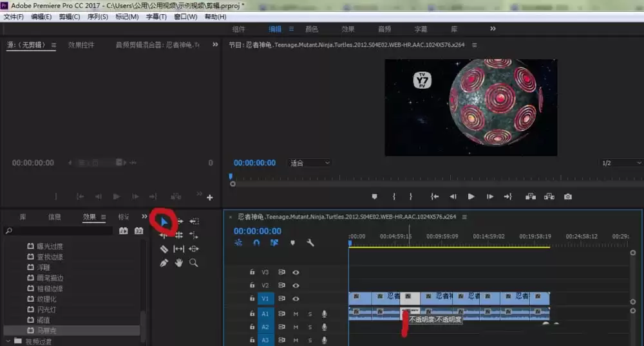Hide video track V3 with eye icon

pyautogui.click(x=296, y=272)
